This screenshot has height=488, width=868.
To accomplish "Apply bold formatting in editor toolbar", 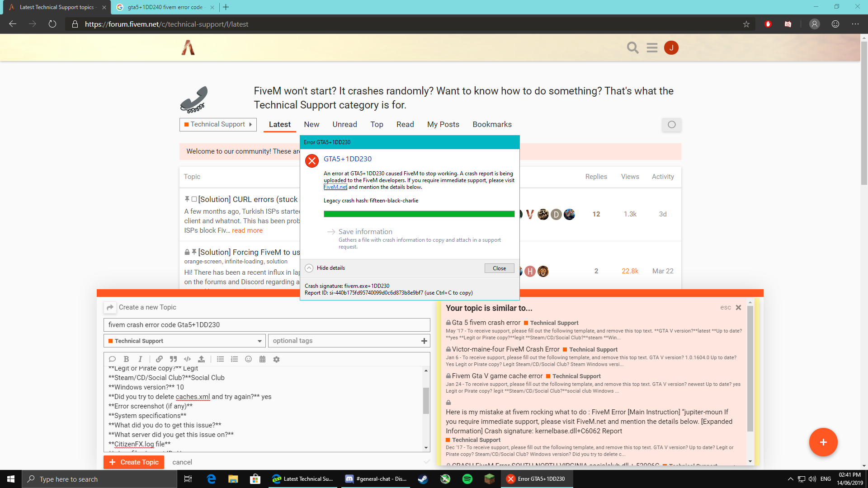I will coord(126,359).
